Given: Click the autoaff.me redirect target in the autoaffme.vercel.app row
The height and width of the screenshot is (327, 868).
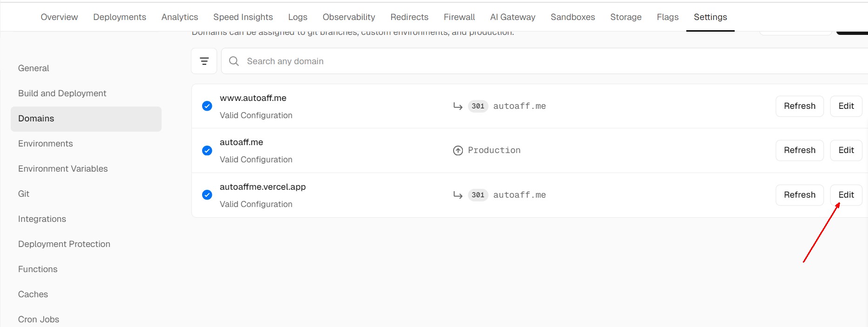Looking at the screenshot, I should pyautogui.click(x=520, y=195).
